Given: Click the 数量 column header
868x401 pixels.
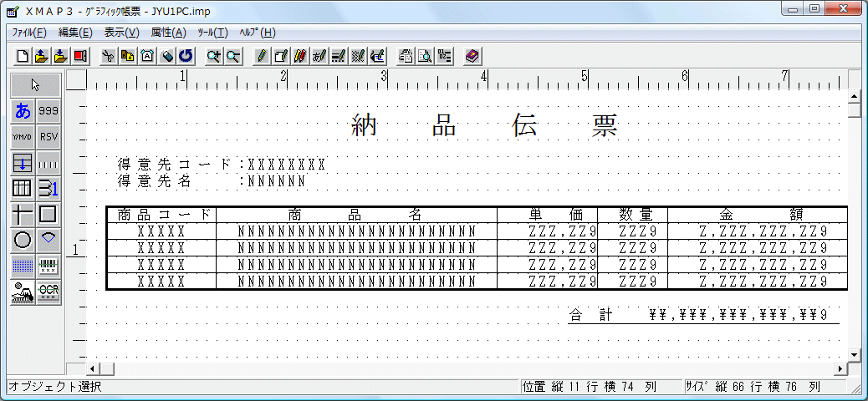Looking at the screenshot, I should click(636, 215).
